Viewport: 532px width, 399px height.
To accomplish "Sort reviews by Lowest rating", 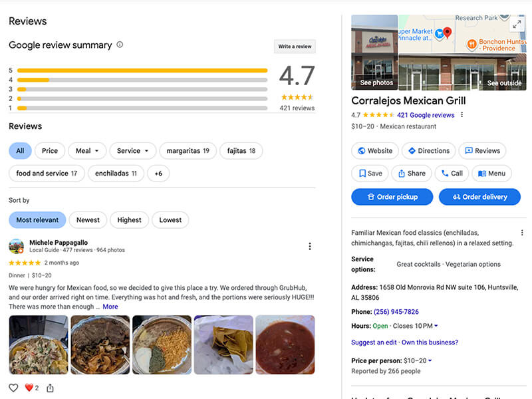I will (x=170, y=220).
